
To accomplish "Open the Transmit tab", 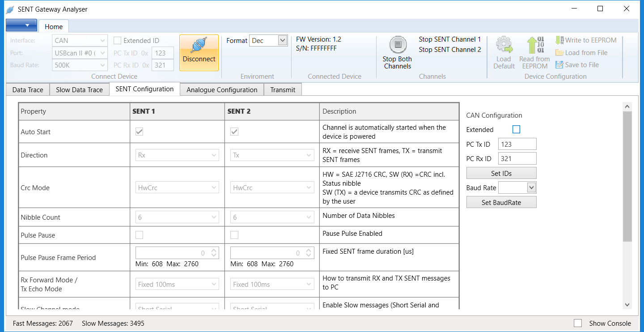I will click(x=283, y=89).
